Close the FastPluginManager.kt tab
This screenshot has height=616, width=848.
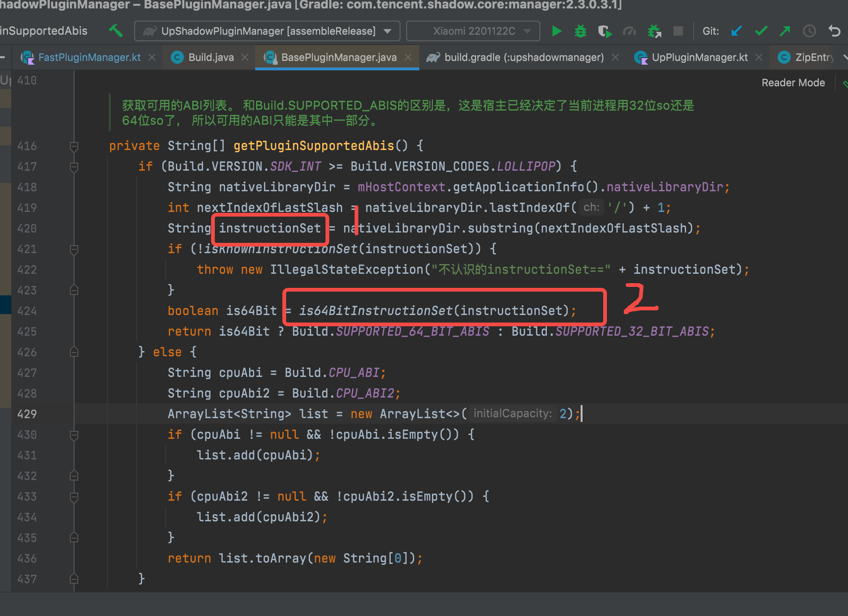point(152,57)
